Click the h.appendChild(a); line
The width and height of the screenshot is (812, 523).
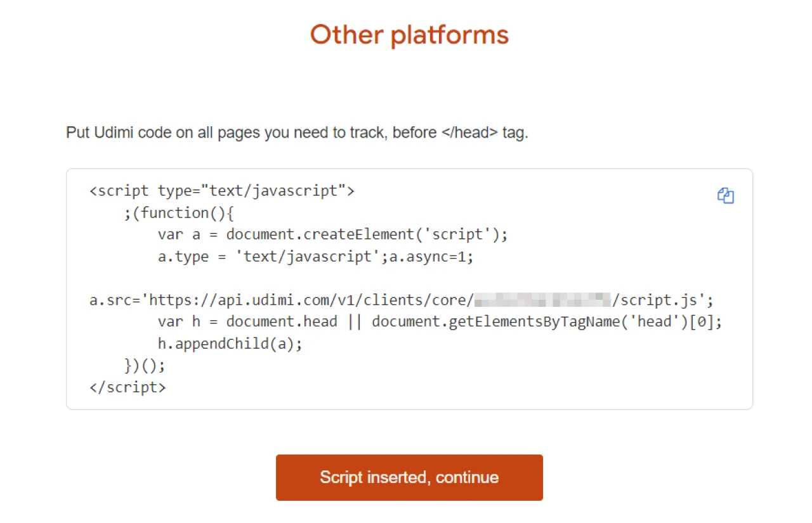coord(230,343)
